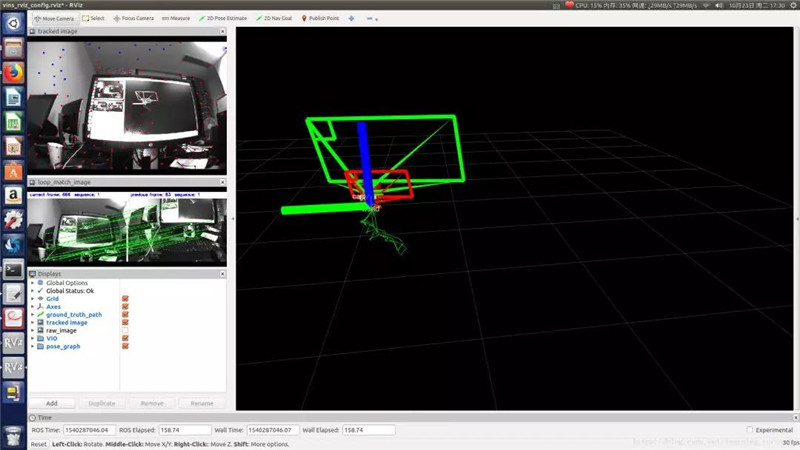Disable the Grid display checkbox
Viewport: 800px width, 450px height.
click(x=125, y=299)
